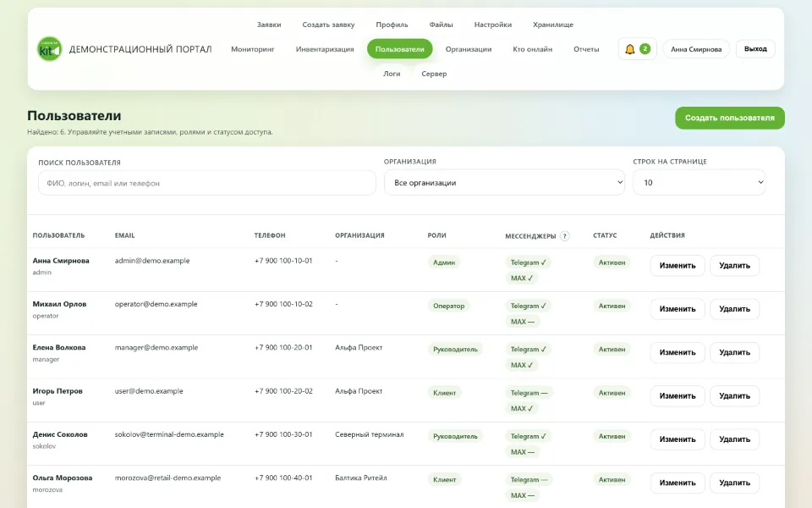Open the Логи menu item
The width and height of the screenshot is (812, 508).
pos(392,74)
